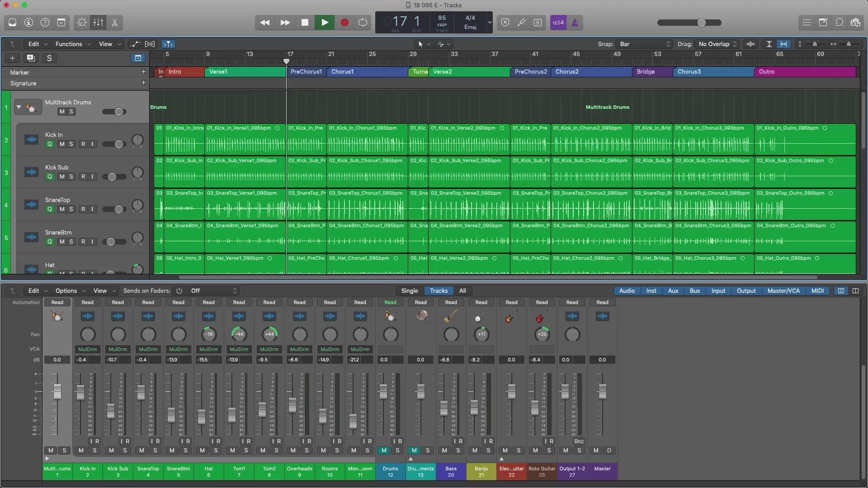Select the Chorus1 marker

pos(367,71)
